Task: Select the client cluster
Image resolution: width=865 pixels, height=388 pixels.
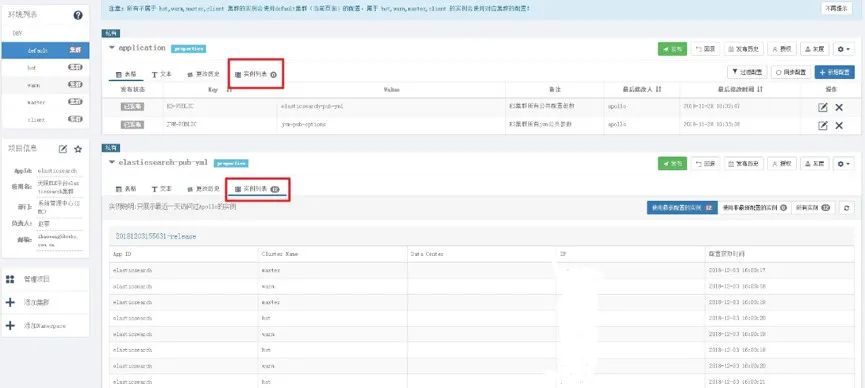Action: [x=45, y=119]
